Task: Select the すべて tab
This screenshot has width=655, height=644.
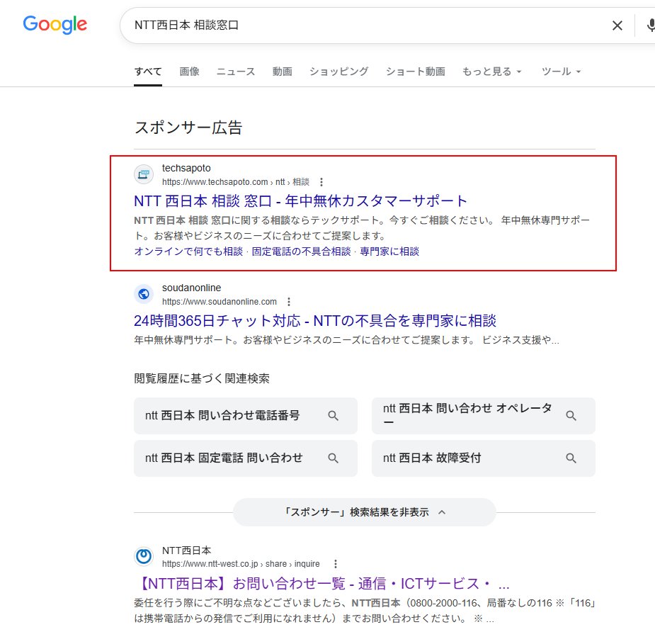Action: [148, 72]
